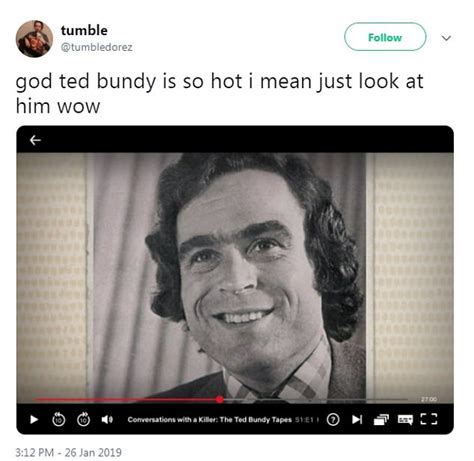Expand the tweet options chevron
The height and width of the screenshot is (461, 474).
(x=446, y=38)
